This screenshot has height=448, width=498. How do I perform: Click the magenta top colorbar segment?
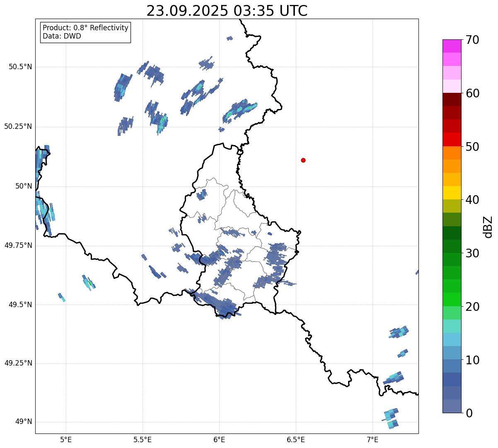pos(452,46)
